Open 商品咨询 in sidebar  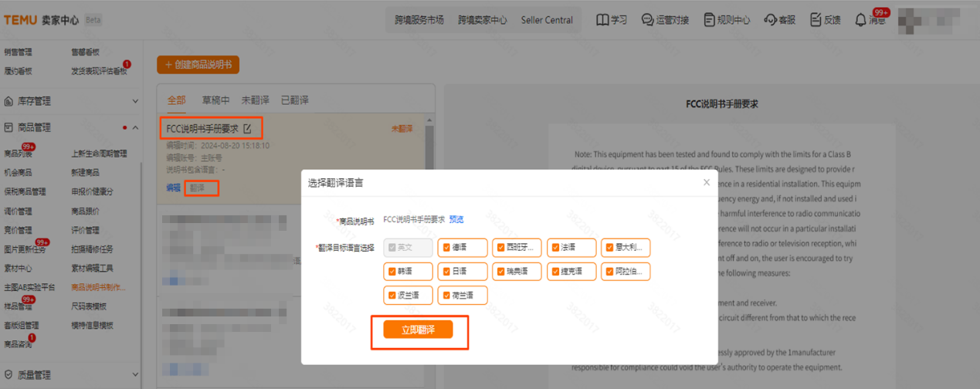pos(18,344)
